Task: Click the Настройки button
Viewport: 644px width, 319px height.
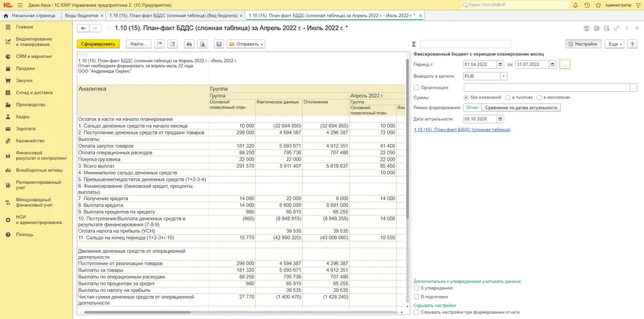Action: pos(583,44)
